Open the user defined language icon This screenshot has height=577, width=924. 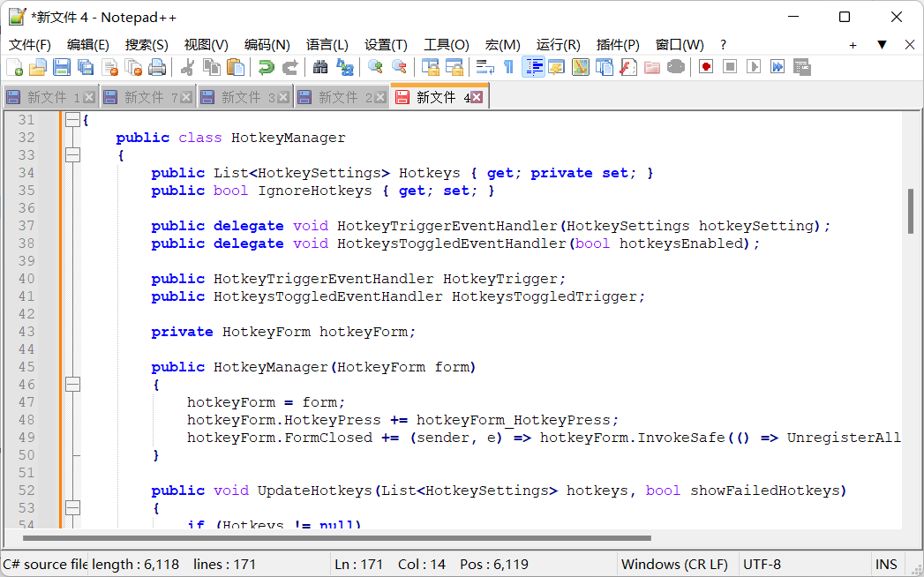(556, 67)
